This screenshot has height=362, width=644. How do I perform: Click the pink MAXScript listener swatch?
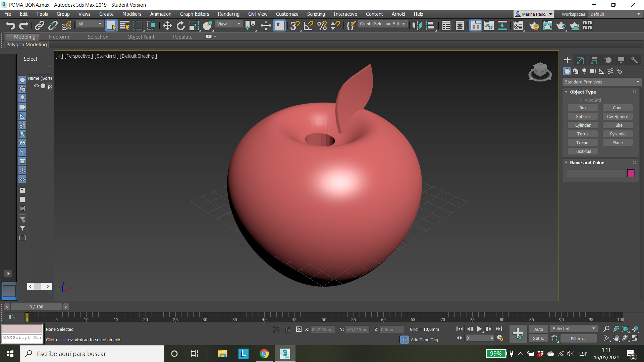click(22, 329)
